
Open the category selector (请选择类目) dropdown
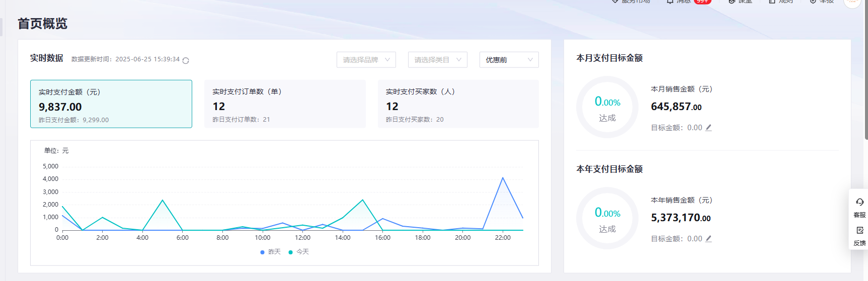437,60
